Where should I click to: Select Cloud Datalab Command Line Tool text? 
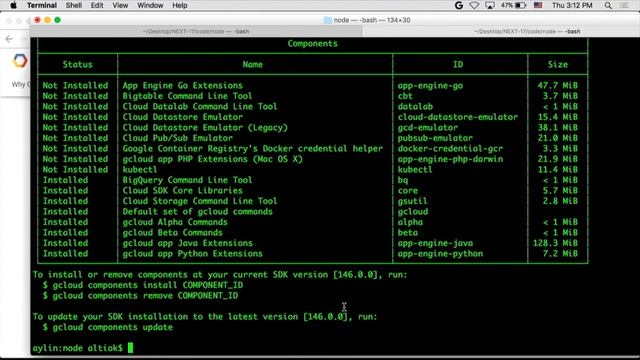click(x=200, y=107)
